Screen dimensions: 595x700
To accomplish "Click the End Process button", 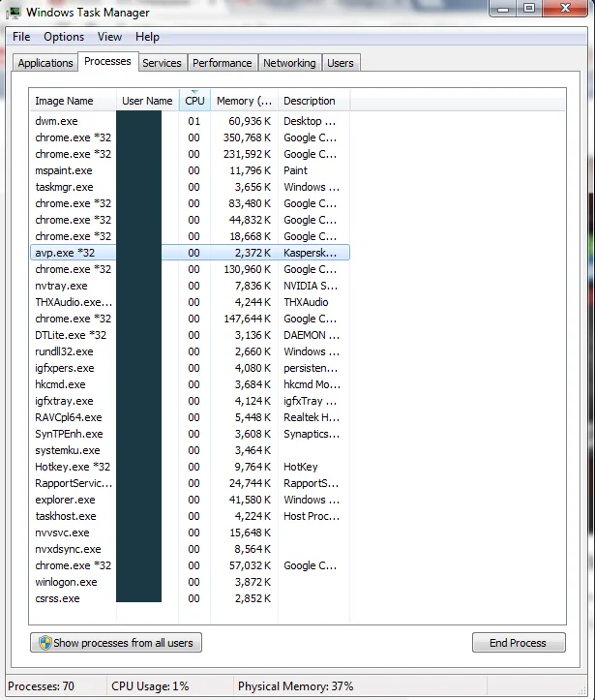I will tap(519, 643).
